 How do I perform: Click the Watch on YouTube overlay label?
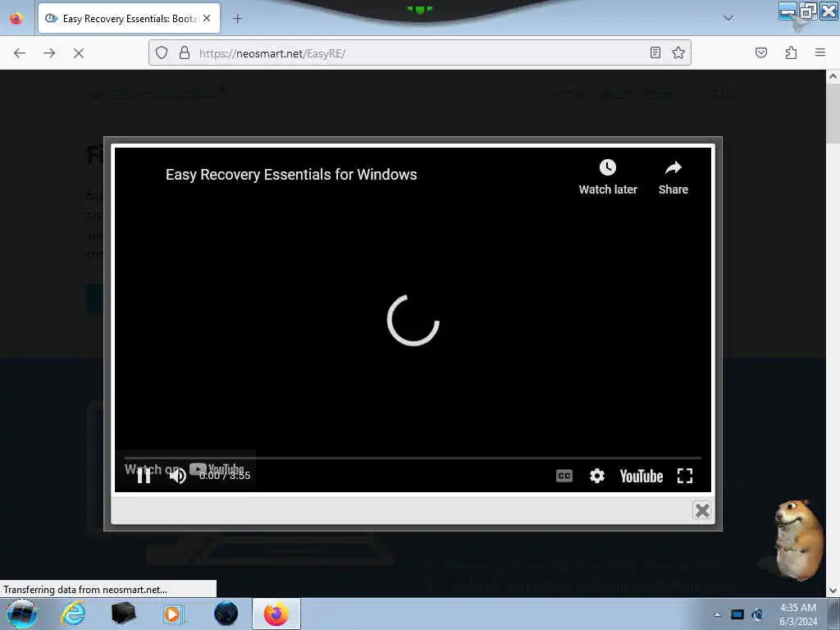point(185,469)
